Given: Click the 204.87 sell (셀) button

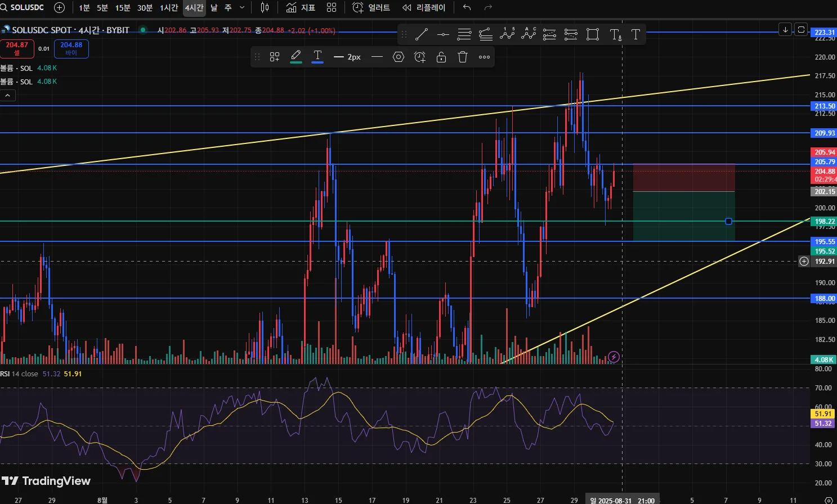Looking at the screenshot, I should [x=17, y=48].
